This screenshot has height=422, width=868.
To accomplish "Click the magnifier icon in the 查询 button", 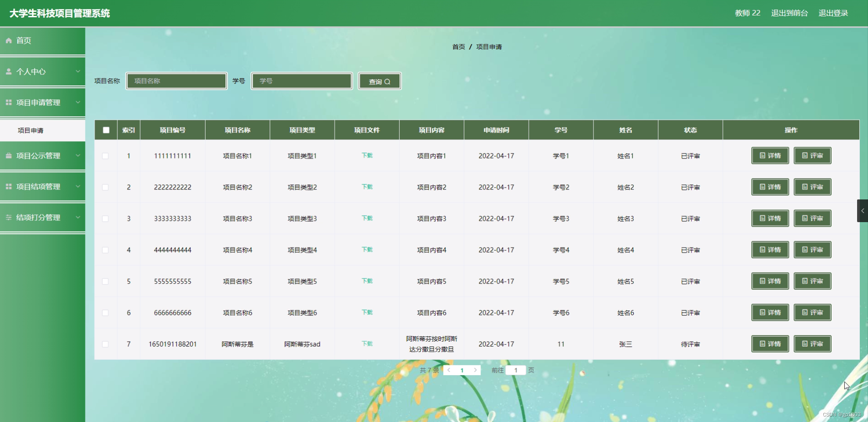I will 387,81.
